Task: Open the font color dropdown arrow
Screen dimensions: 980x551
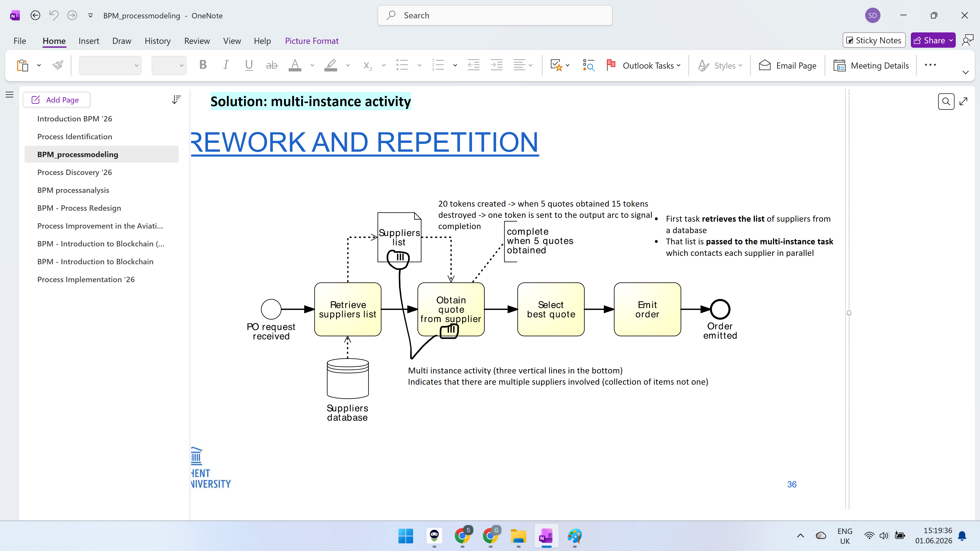Action: click(312, 65)
